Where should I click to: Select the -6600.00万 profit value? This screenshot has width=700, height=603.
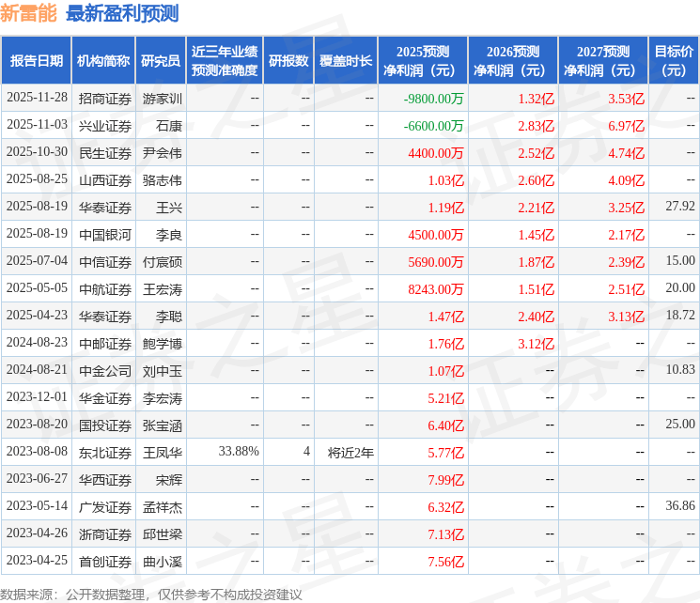click(x=433, y=126)
